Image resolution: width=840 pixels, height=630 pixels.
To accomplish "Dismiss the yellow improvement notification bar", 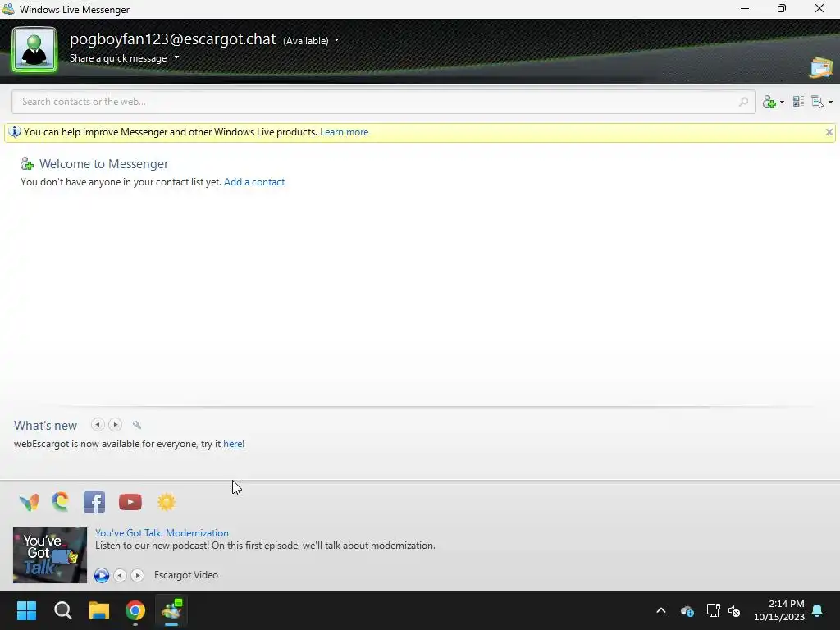I will point(829,132).
